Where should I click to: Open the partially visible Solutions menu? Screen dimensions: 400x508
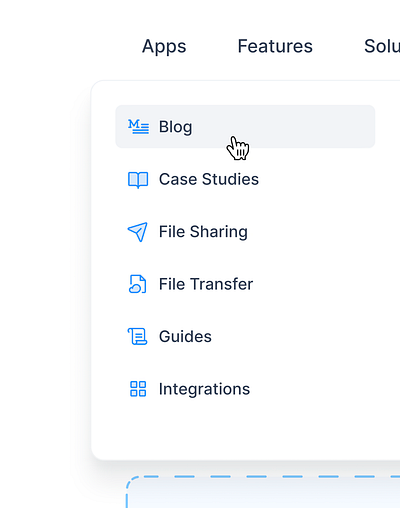click(x=382, y=46)
